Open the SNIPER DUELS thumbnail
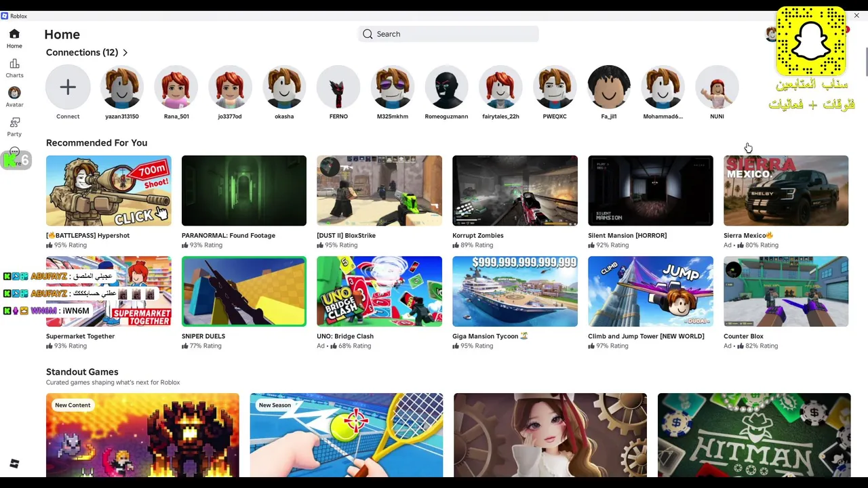This screenshot has height=488, width=868. [244, 291]
